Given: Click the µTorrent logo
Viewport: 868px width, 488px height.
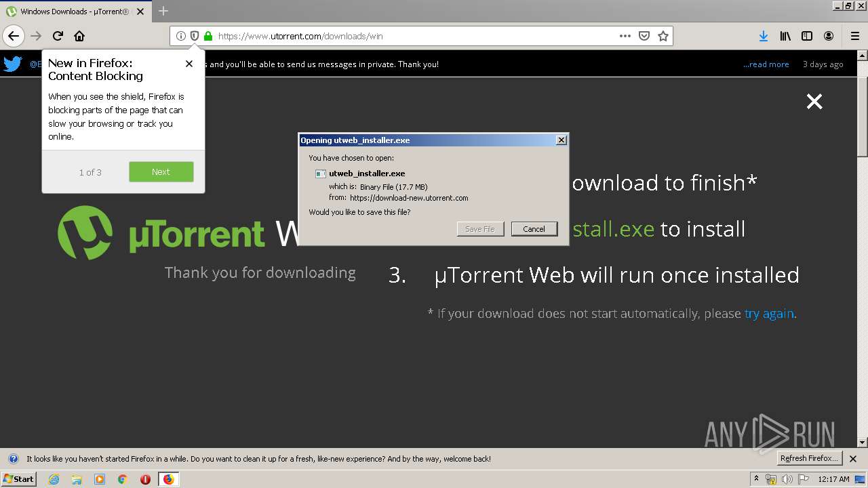Looking at the screenshot, I should tap(161, 233).
